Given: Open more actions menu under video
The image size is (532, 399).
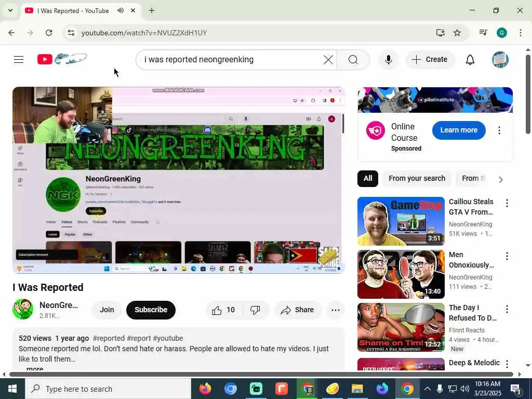Looking at the screenshot, I should click(x=335, y=310).
